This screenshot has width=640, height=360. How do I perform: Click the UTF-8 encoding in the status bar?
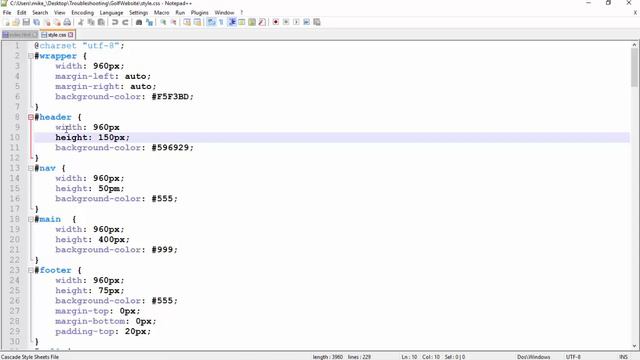coord(573,357)
